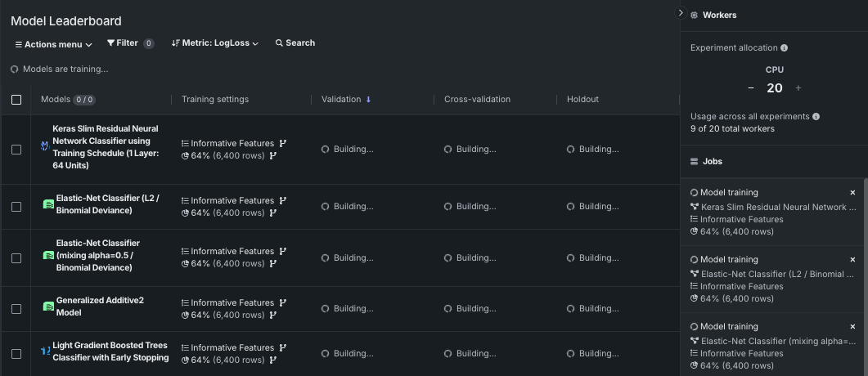Toggle the select-all models checkbox
Image resolution: width=868 pixels, height=376 pixels.
[16, 100]
